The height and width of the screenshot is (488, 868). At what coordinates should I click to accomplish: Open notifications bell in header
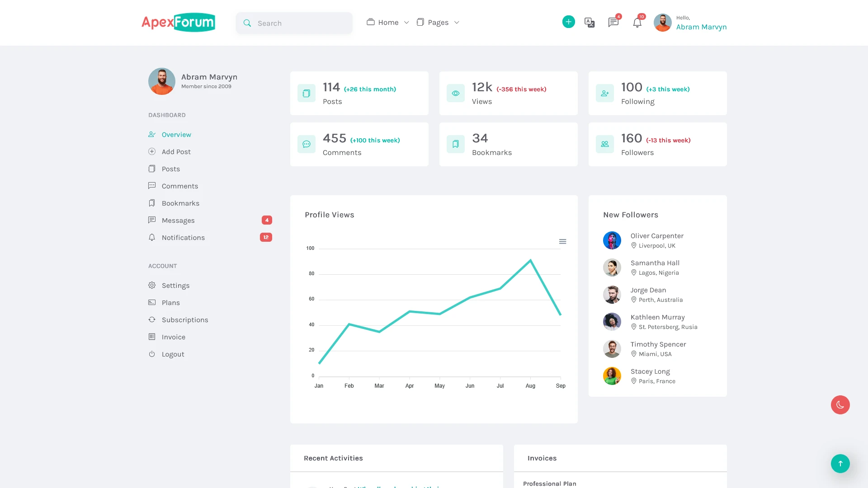tap(637, 23)
